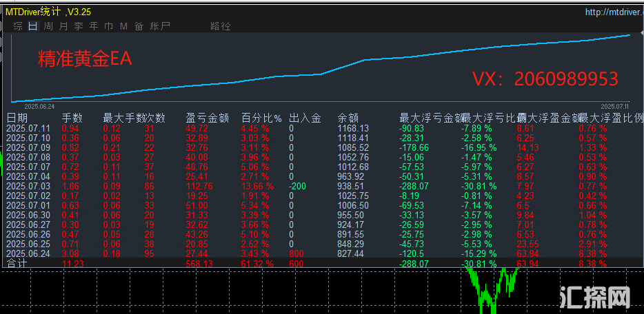The height and width of the screenshot is (314, 644).
Task: Switch to the 季 quarterly tab
Action: coord(79,27)
